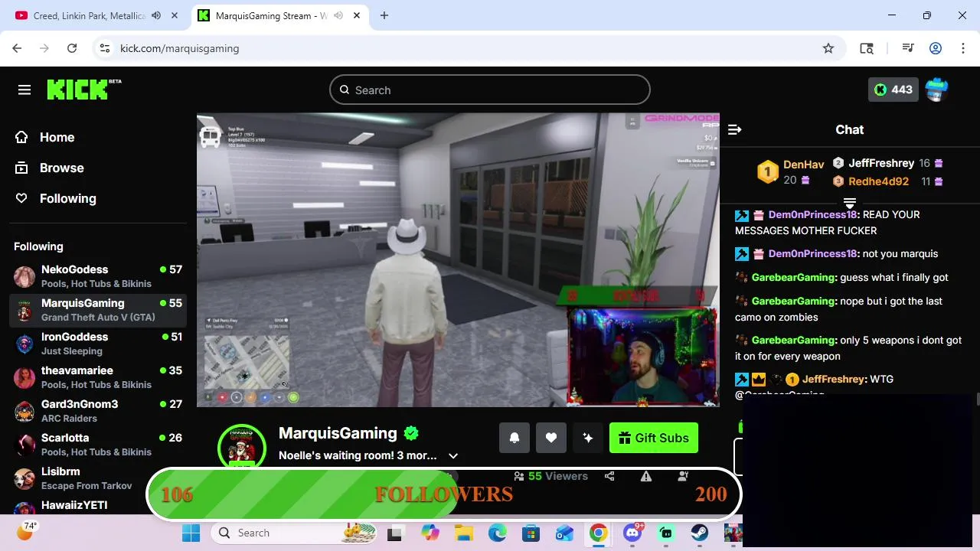Open the Kick hamburger menu
Screen dimensions: 980x551
coord(24,90)
